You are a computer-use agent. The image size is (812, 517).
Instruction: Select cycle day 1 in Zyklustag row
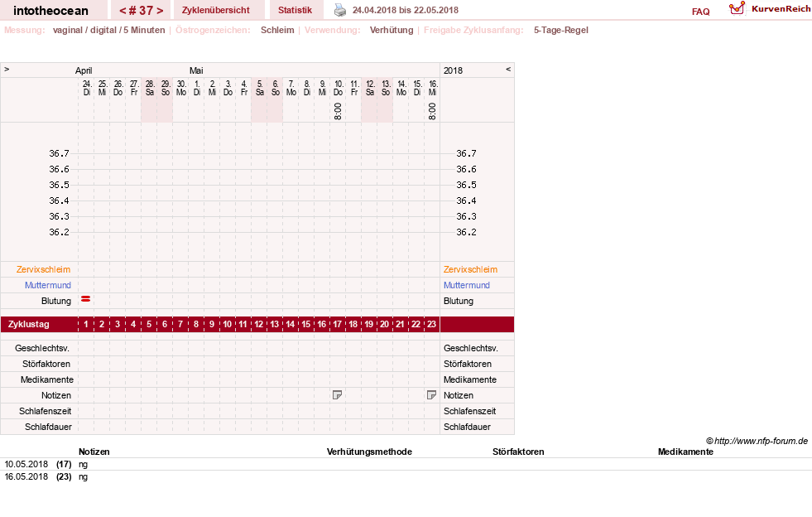[86, 324]
